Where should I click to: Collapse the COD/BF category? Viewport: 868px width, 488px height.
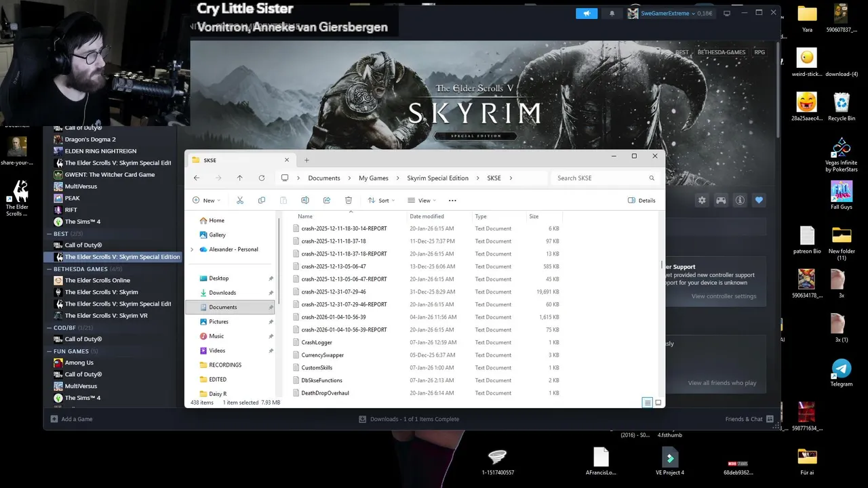[x=50, y=327]
